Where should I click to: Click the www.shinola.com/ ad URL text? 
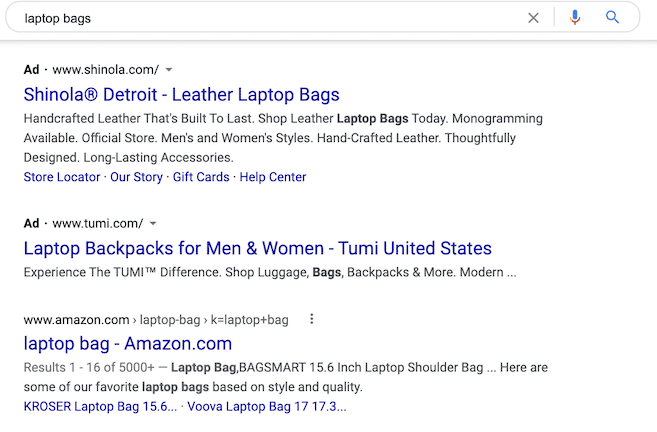coord(105,70)
